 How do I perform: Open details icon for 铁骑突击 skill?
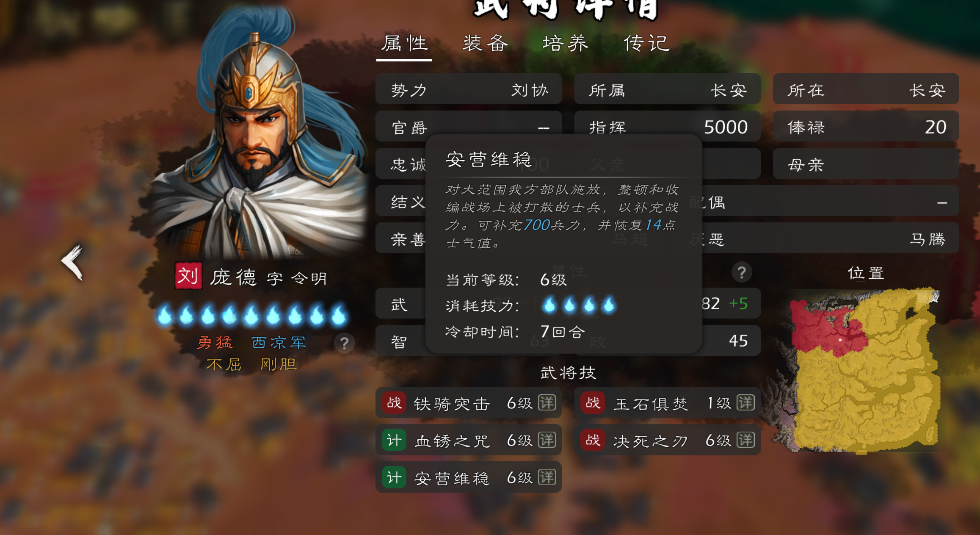click(547, 403)
